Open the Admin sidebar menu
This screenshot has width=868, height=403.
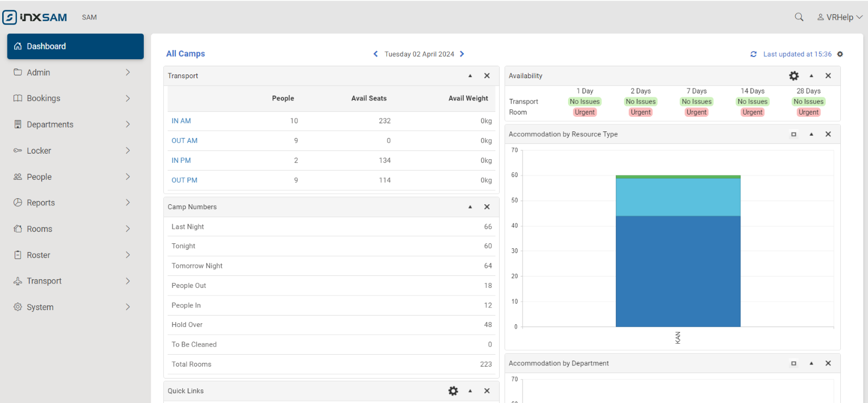(x=75, y=72)
